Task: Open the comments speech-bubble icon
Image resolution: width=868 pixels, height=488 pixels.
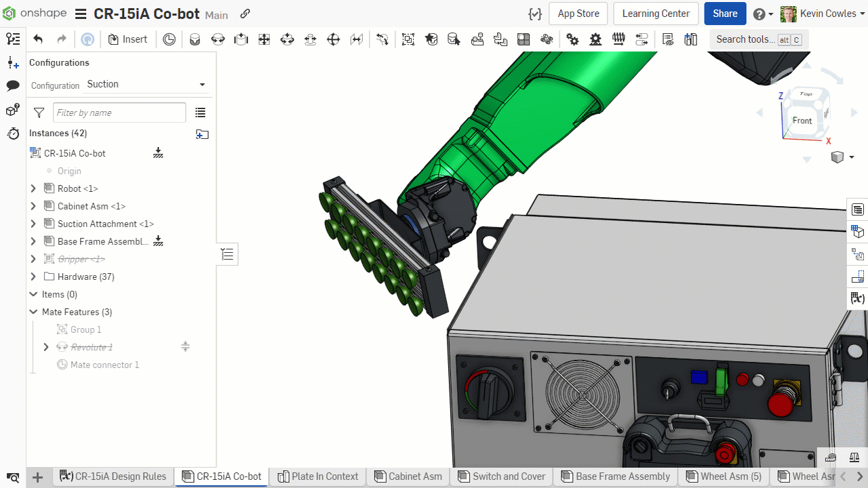Action: click(x=13, y=85)
